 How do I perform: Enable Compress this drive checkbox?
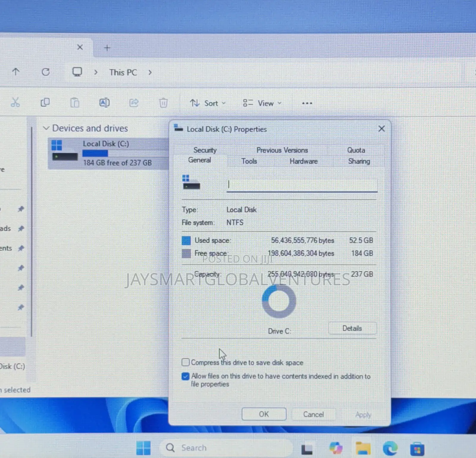pyautogui.click(x=185, y=362)
